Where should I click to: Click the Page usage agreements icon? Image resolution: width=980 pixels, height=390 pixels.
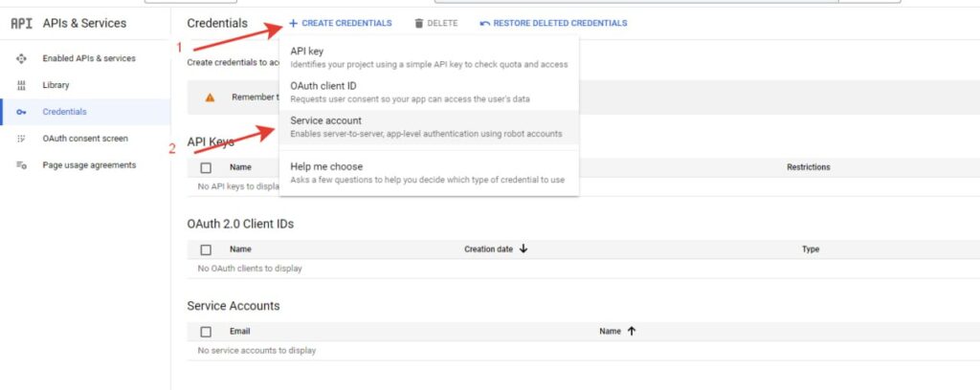coord(21,165)
